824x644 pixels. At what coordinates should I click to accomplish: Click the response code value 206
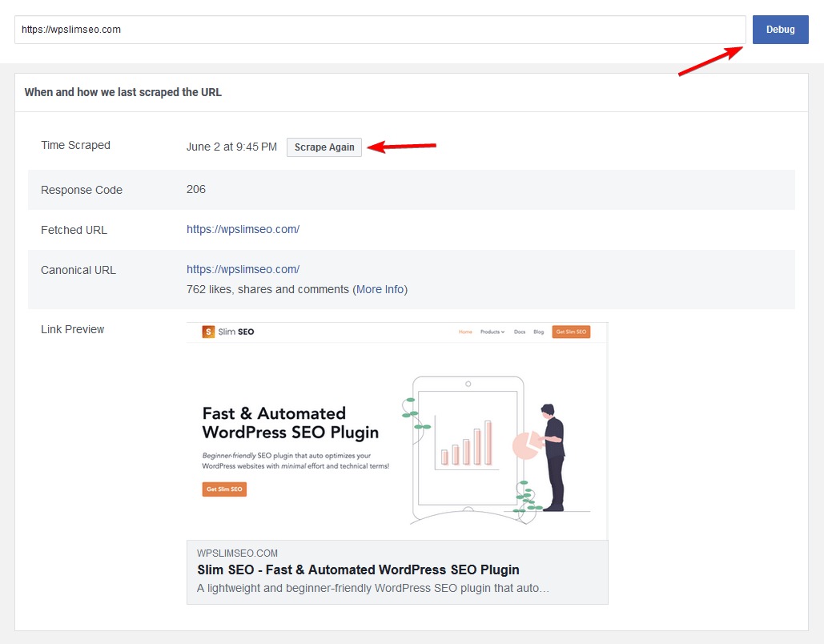(x=196, y=189)
